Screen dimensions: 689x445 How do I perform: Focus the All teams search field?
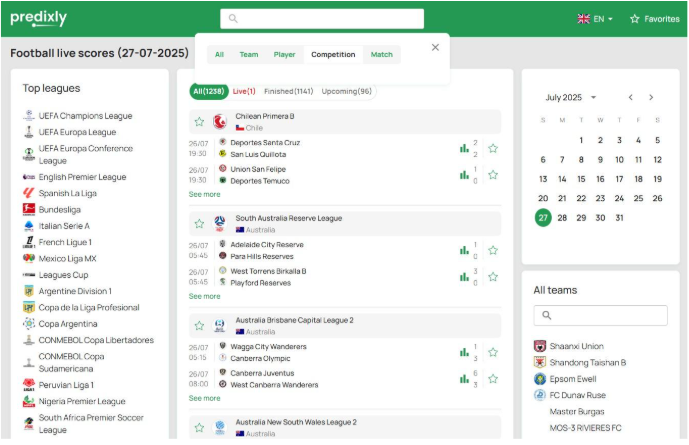600,315
